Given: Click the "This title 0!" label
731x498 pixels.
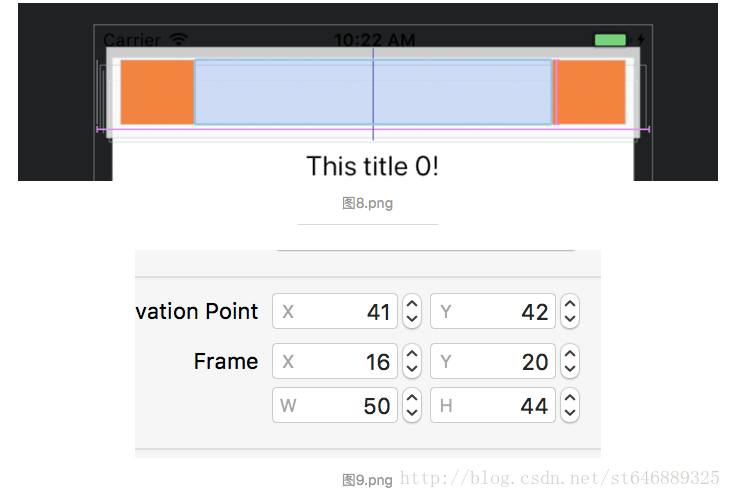Looking at the screenshot, I should [372, 166].
